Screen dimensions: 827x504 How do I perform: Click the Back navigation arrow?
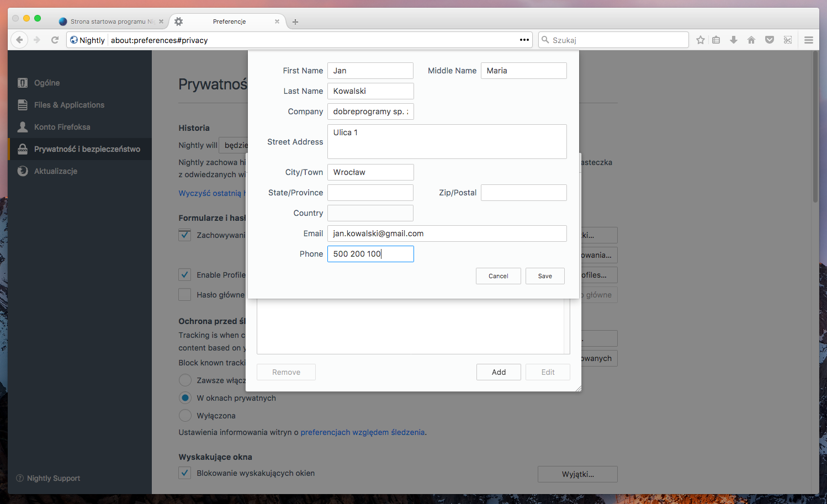click(x=19, y=40)
